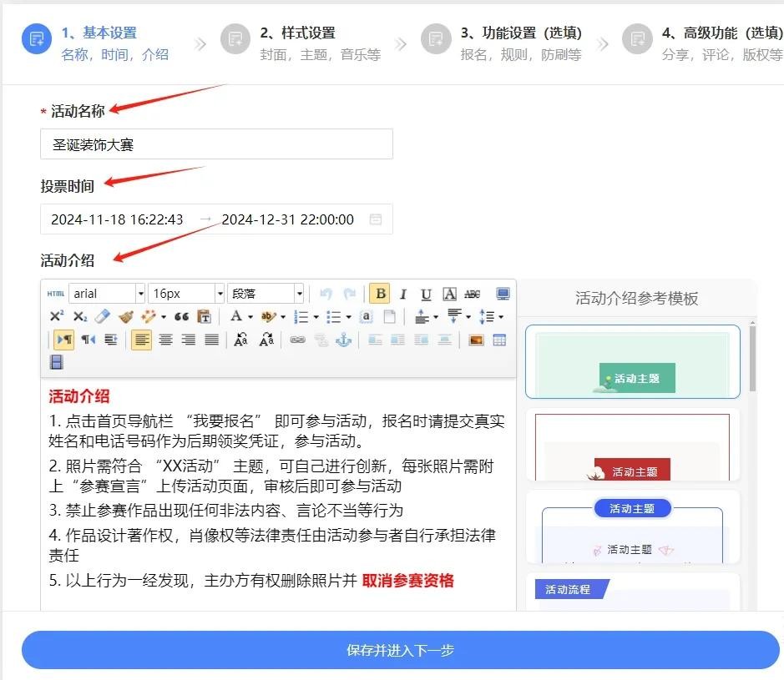The image size is (784, 680).
Task: Click the insert table icon
Action: [499, 340]
